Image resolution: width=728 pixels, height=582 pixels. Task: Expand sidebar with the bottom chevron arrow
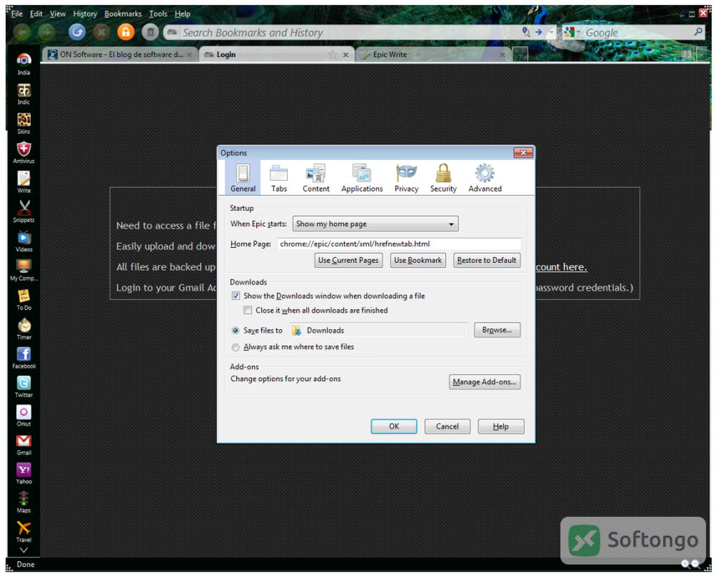click(x=24, y=551)
